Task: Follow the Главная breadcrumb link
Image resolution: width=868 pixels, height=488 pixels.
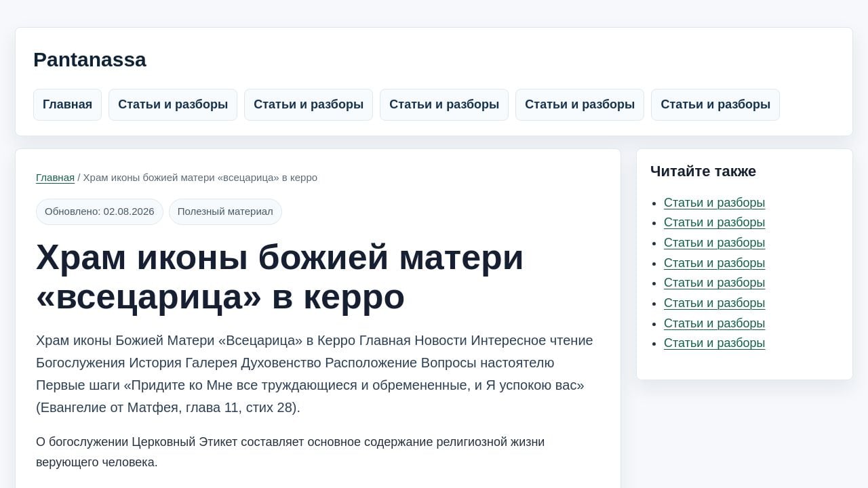Action: point(55,178)
